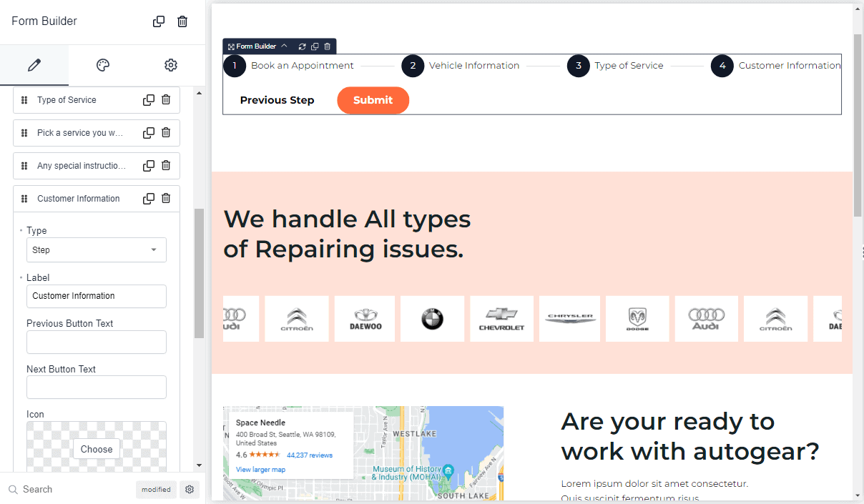This screenshot has height=504, width=864.
Task: Open the Type dropdown set to Step
Action: pos(97,250)
